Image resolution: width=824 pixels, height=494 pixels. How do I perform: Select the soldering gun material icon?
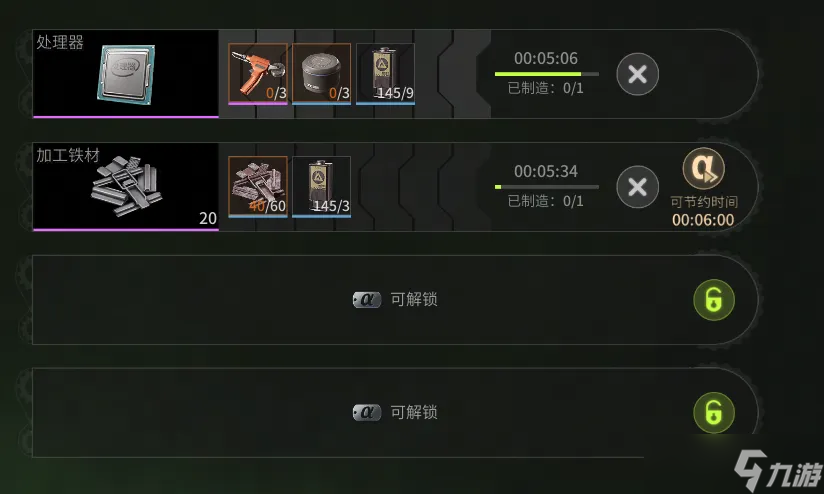(x=258, y=74)
